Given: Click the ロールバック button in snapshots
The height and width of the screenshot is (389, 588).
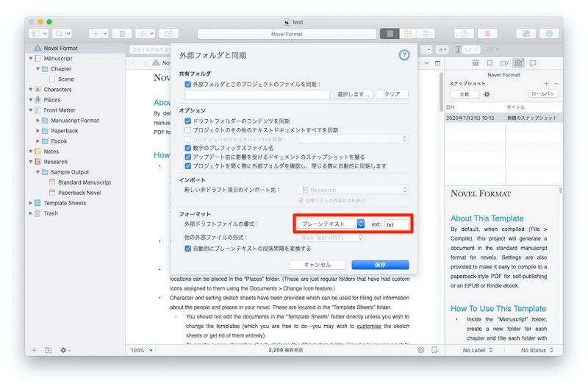Looking at the screenshot, I should 542,94.
